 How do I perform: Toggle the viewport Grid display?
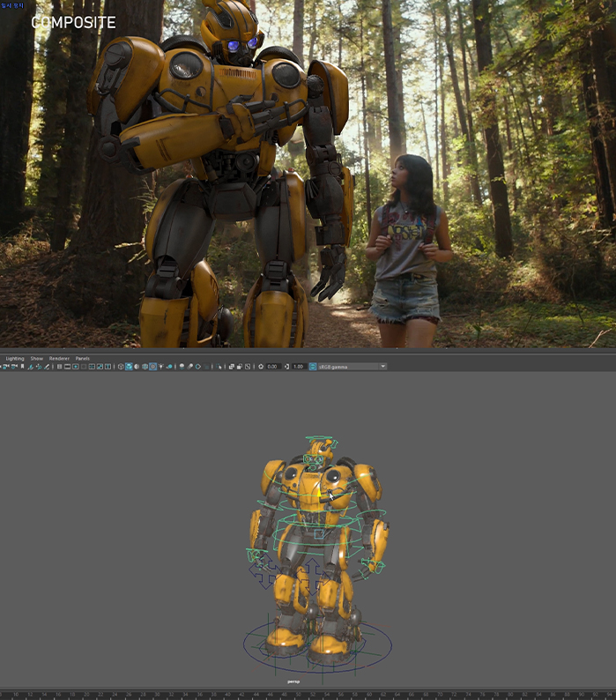59,367
